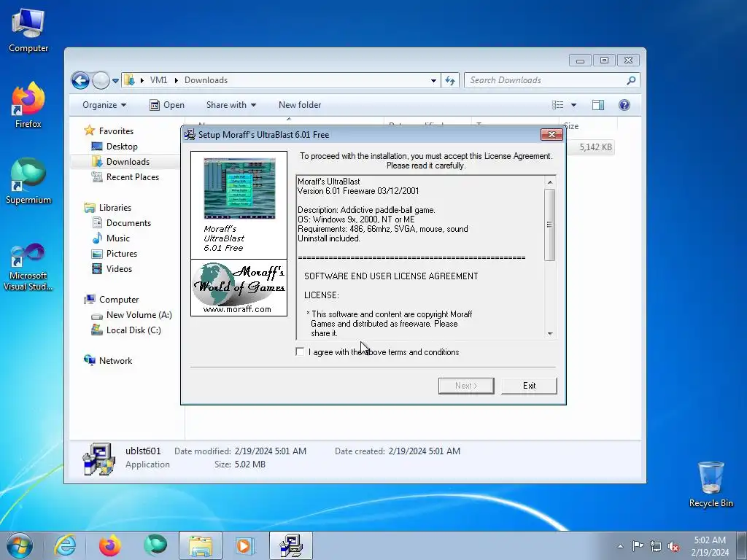Open recent pages dropdown in Explorer
Screen dimensions: 747x560
(x=115, y=80)
